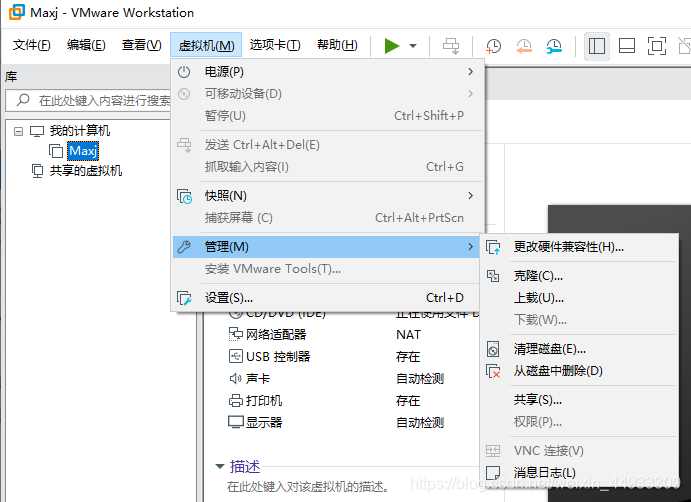This screenshot has width=691, height=502.
Task: Click the display monitor device icon
Action: click(236, 422)
